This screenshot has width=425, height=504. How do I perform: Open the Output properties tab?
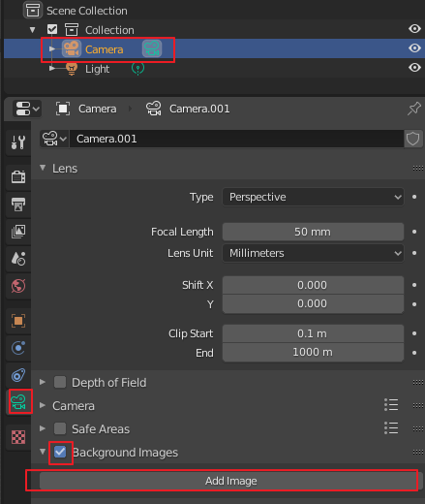click(18, 205)
